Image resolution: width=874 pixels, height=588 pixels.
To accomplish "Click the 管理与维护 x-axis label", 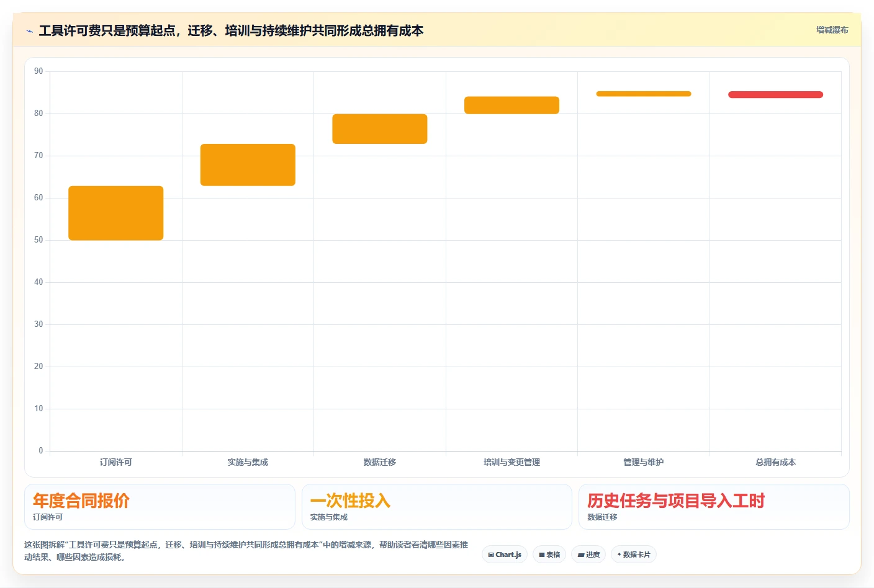I will pyautogui.click(x=644, y=462).
